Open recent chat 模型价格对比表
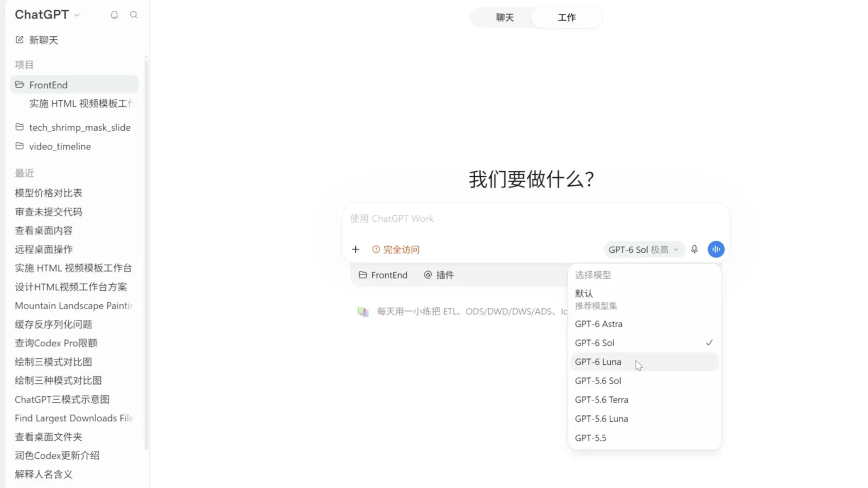Image resolution: width=868 pixels, height=488 pixels. pyautogui.click(x=49, y=192)
